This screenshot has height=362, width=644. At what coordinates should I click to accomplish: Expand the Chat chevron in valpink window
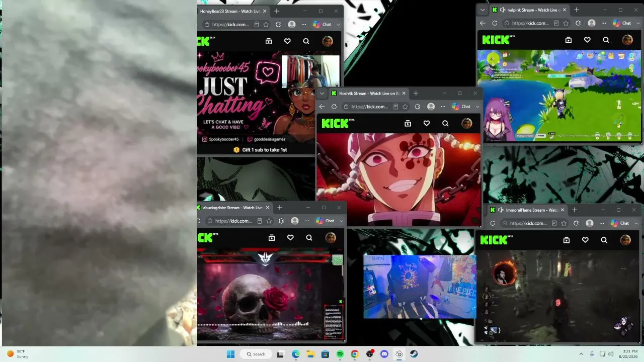[638, 23]
